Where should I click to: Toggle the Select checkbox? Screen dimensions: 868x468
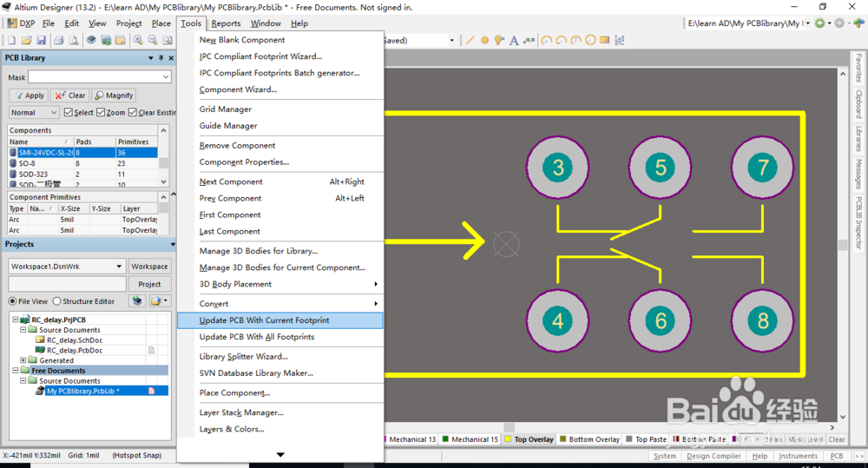coord(68,112)
